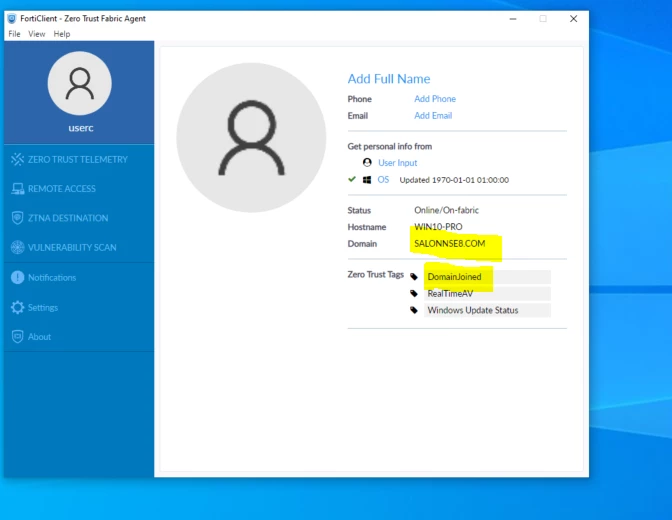The height and width of the screenshot is (520, 672).
Task: Click the SALONNSE8.COM domain value
Action: point(450,243)
